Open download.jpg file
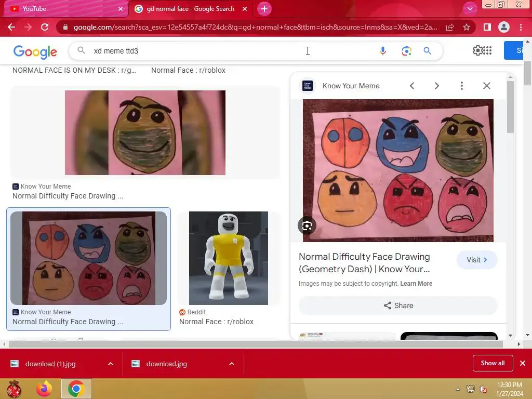 pyautogui.click(x=167, y=364)
